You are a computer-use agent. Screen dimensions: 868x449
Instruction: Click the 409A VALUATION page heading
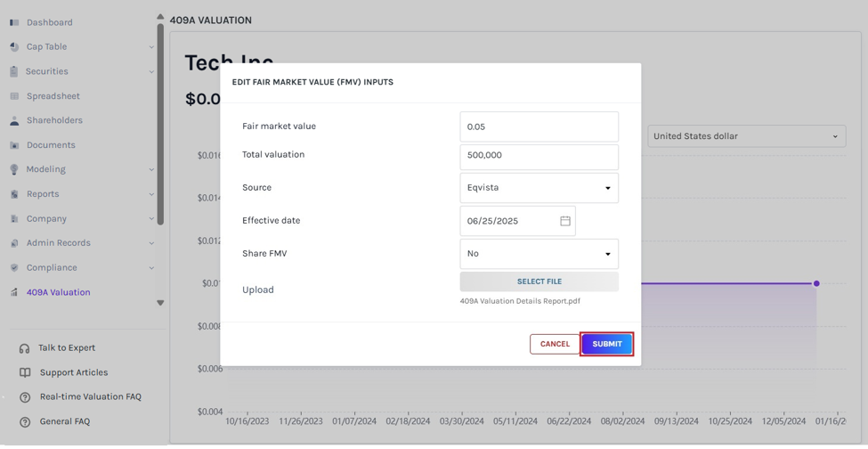(x=210, y=20)
